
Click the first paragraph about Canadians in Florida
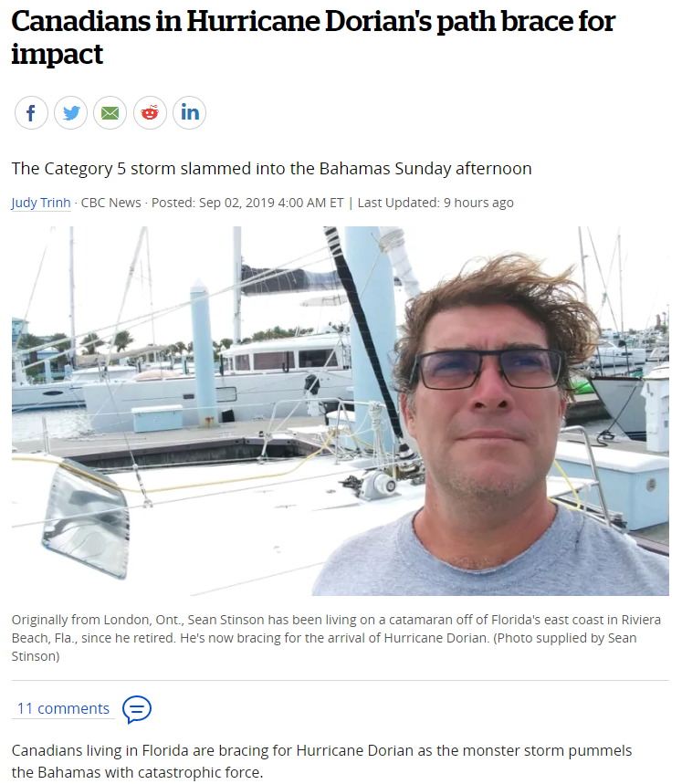tap(321, 761)
